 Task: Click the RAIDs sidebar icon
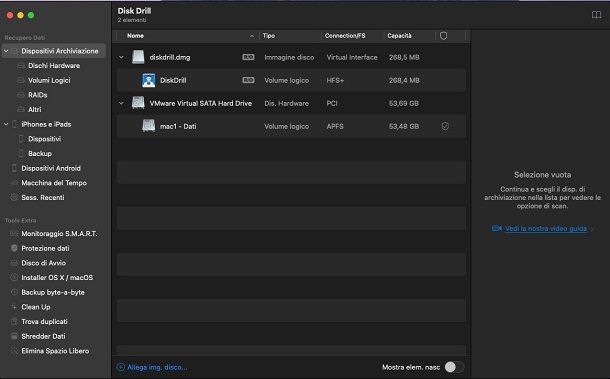(21, 95)
